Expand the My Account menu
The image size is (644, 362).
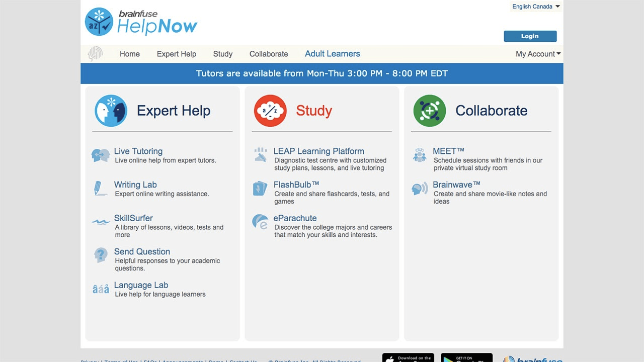click(538, 54)
